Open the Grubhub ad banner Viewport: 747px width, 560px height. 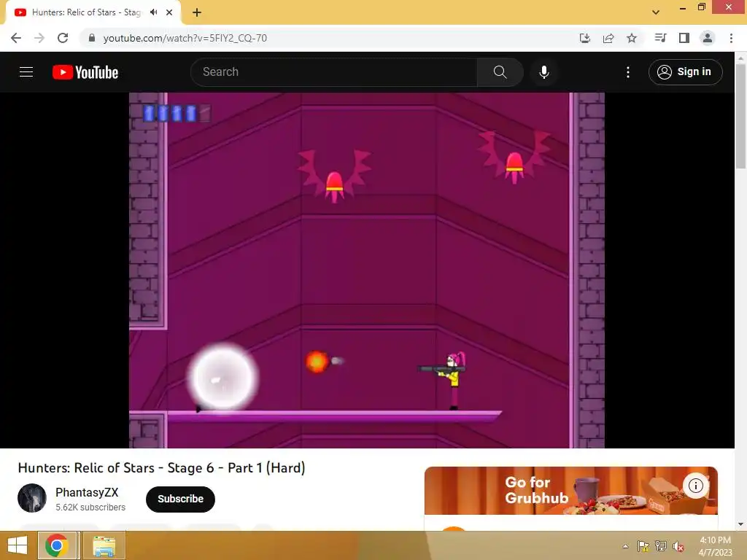coord(570,491)
